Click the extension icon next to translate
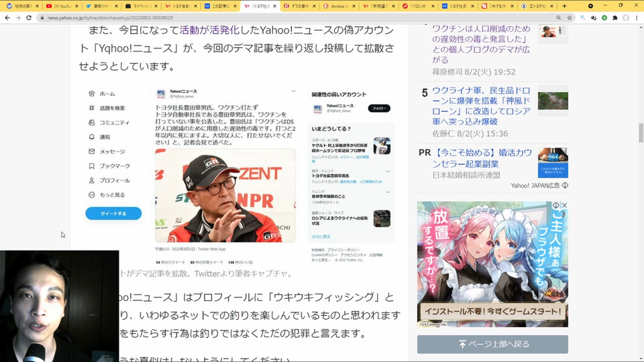 pyautogui.click(x=594, y=18)
